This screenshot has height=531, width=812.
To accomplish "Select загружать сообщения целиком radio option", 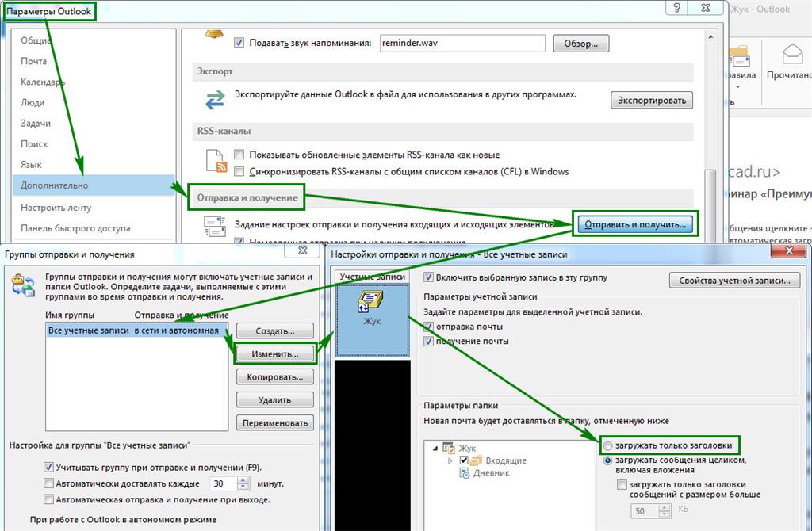I will [608, 460].
